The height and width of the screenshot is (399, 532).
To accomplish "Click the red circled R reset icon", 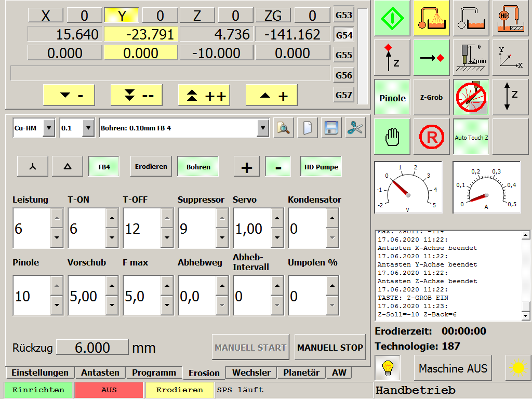I will (432, 137).
